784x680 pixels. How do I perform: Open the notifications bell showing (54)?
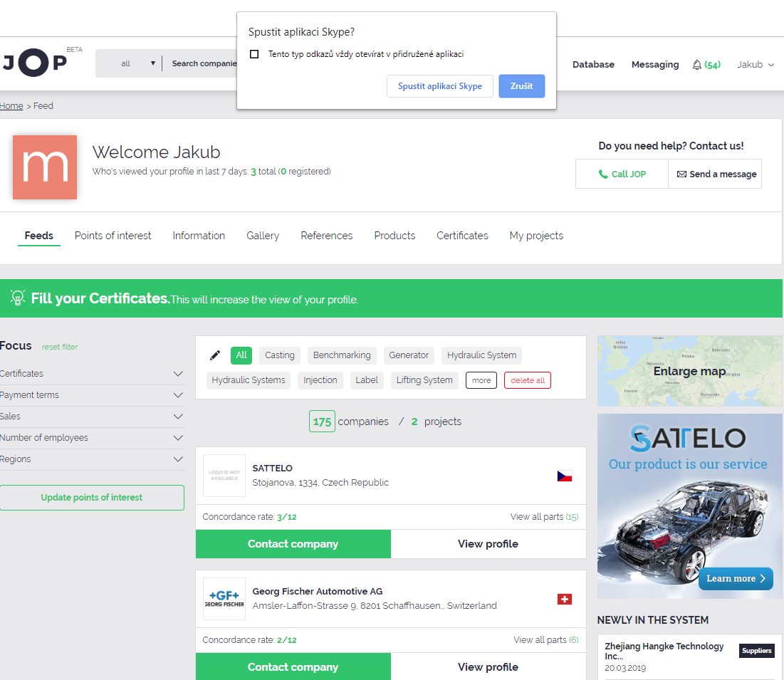706,65
